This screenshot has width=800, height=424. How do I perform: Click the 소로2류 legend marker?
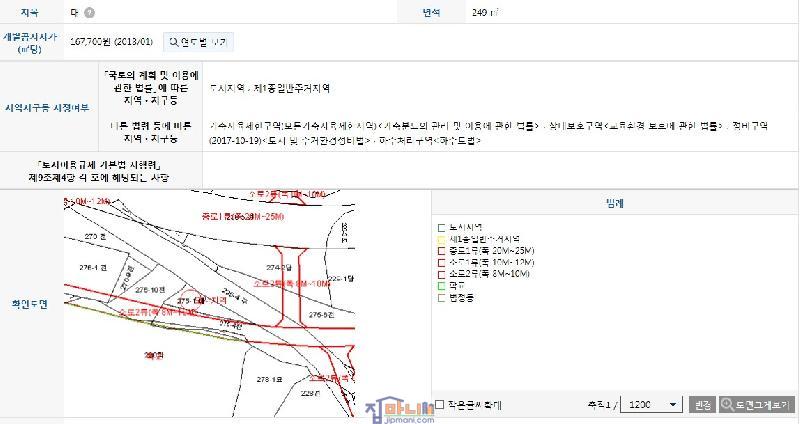tap(440, 273)
